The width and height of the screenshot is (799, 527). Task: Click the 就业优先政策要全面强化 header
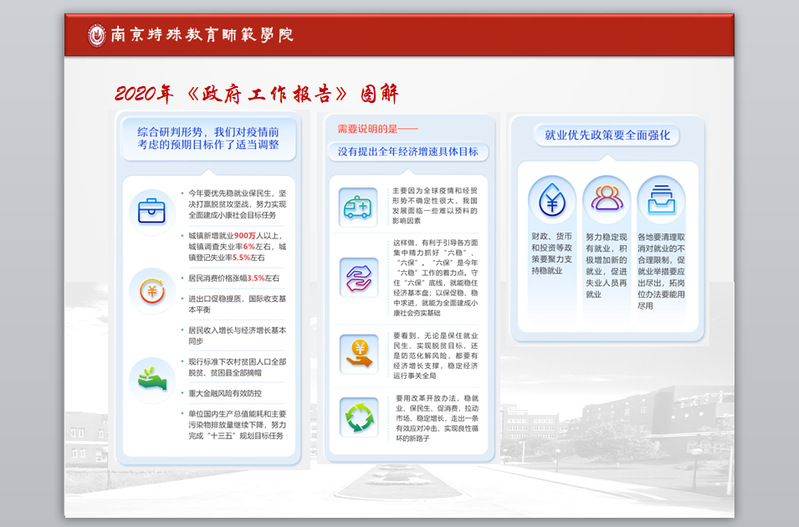[607, 135]
